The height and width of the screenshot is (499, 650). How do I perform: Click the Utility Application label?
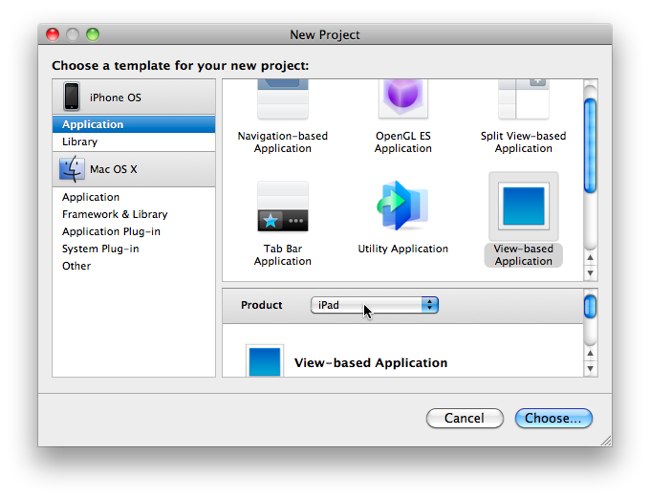point(403,249)
